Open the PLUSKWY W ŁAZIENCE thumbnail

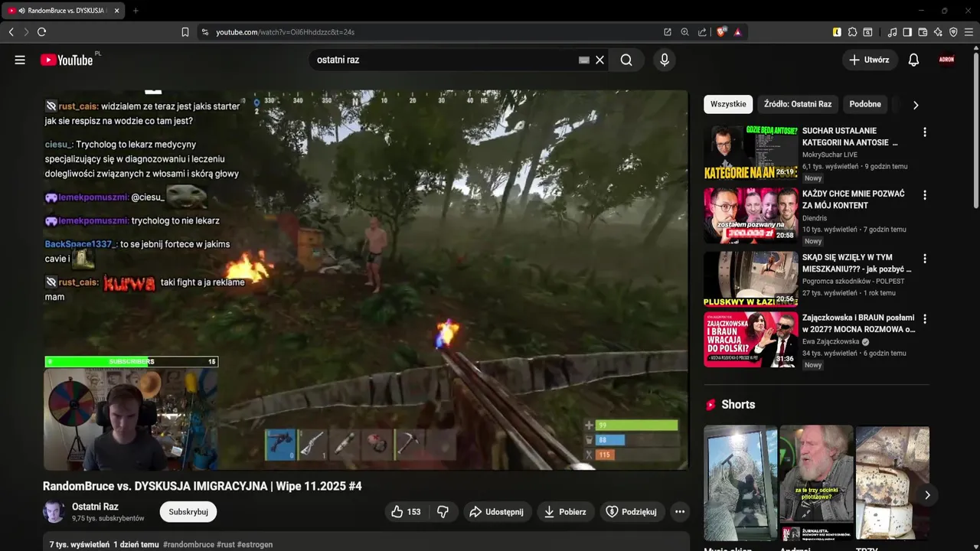(751, 279)
